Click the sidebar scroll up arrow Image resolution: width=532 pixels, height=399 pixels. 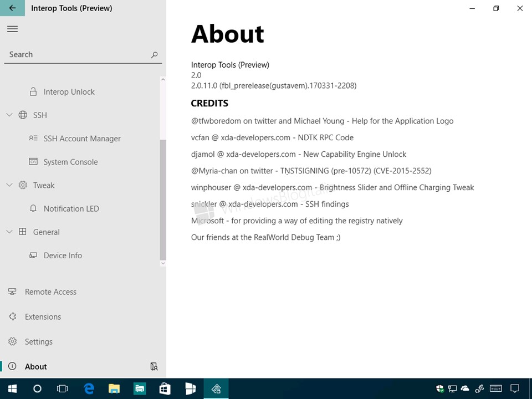163,79
